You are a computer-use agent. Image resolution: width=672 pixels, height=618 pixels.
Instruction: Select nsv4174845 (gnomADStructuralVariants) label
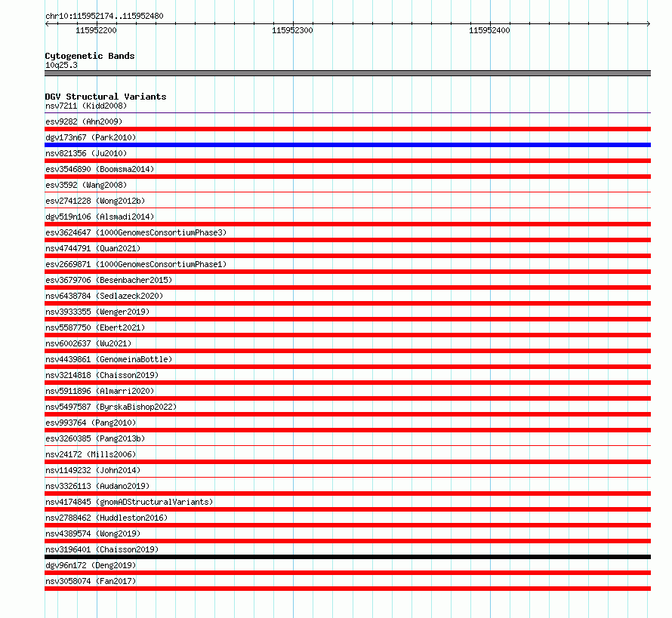pyautogui.click(x=129, y=502)
